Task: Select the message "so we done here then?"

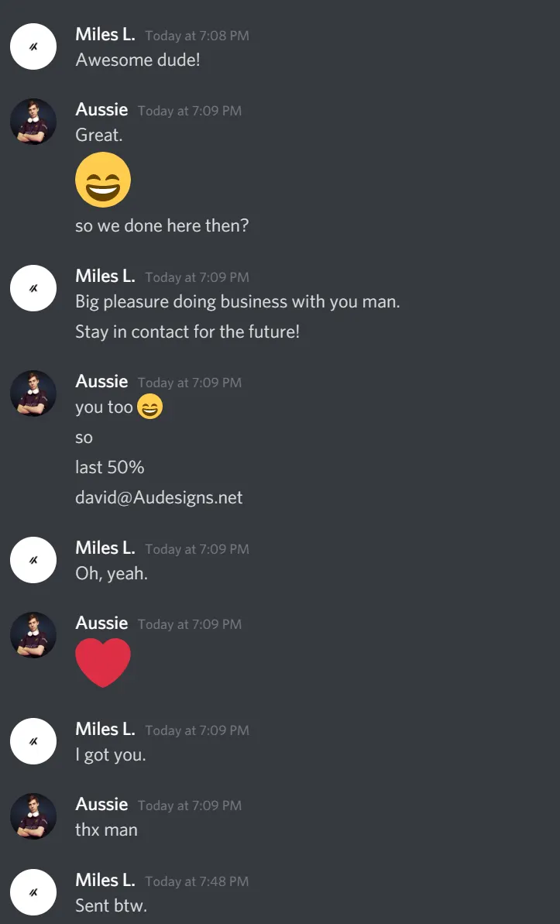Action: (x=162, y=225)
